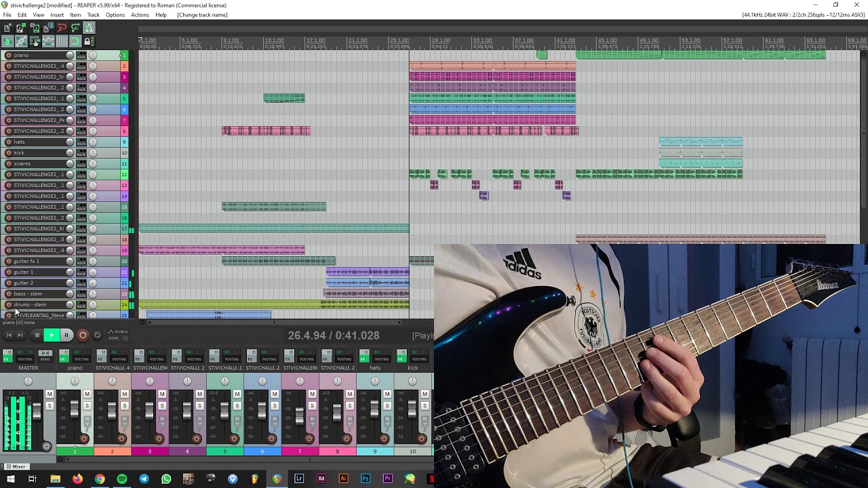Open the Track menu
The height and width of the screenshot is (488, 868).
[x=93, y=15]
